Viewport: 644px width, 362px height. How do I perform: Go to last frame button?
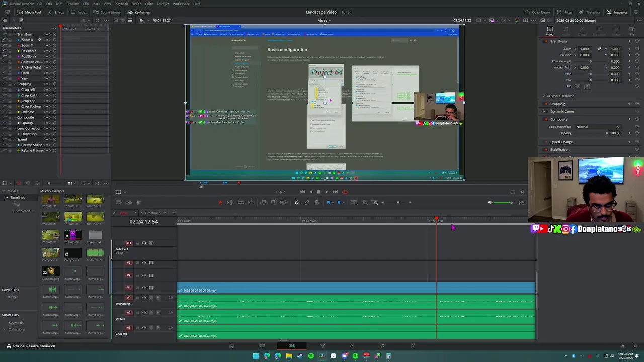click(x=335, y=192)
